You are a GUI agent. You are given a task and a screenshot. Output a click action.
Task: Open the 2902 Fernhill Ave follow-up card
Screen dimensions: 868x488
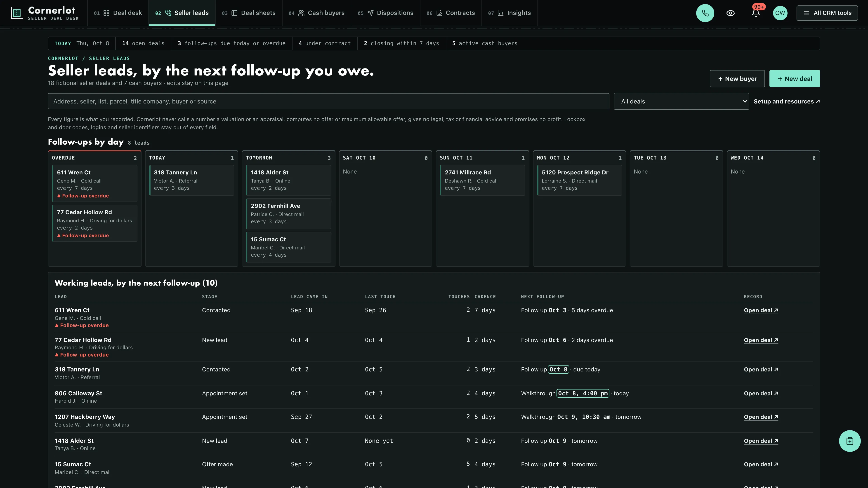(x=288, y=213)
